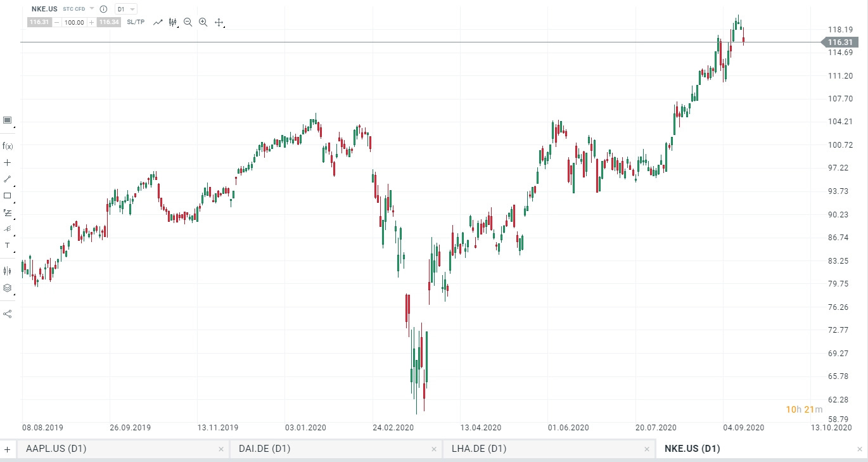The width and height of the screenshot is (868, 462).
Task: Select the crosshair move tool
Action: coord(219,22)
